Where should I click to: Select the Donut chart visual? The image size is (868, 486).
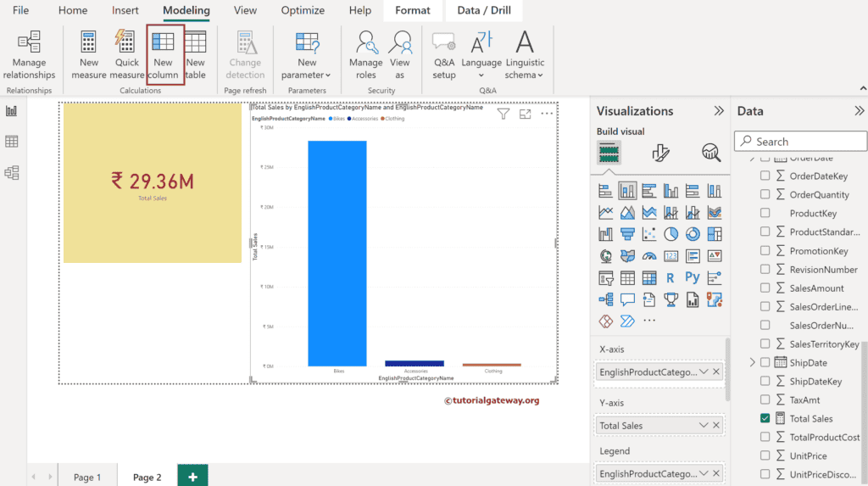click(693, 234)
